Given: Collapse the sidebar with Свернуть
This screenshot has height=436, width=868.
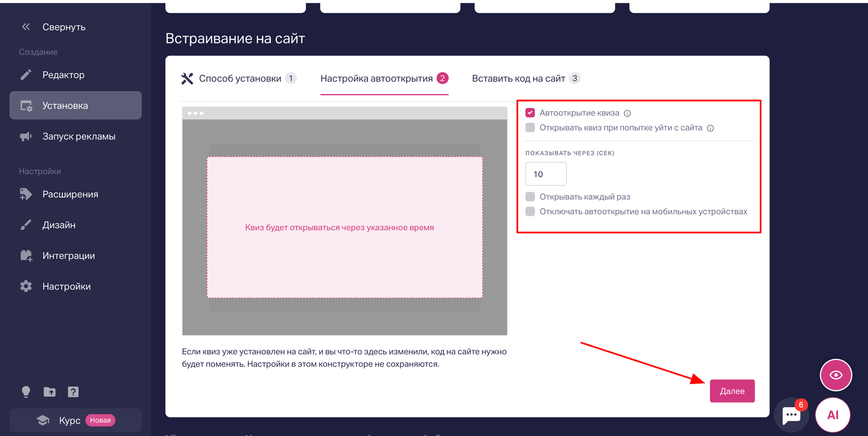Looking at the screenshot, I should (53, 27).
